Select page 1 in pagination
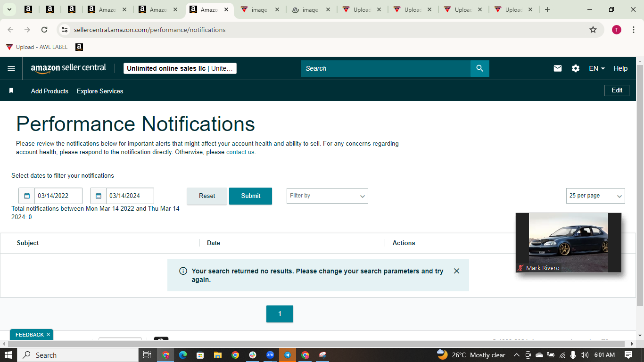 tap(280, 314)
